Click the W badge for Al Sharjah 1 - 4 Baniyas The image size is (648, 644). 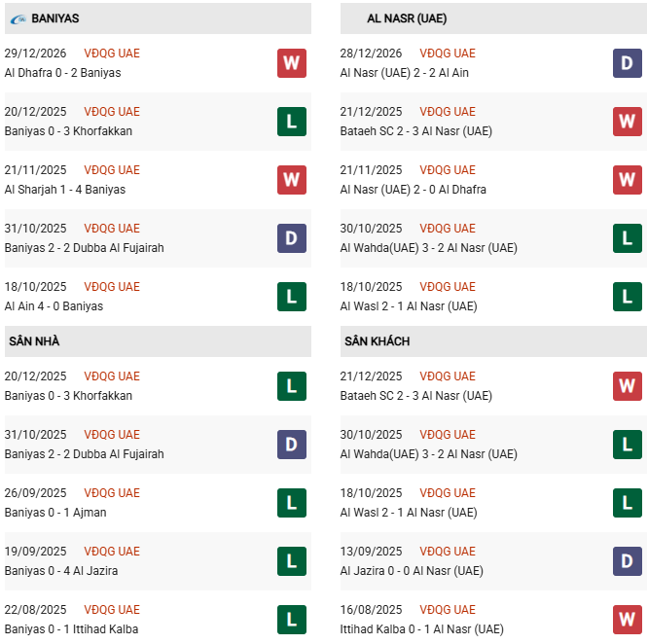tap(291, 180)
